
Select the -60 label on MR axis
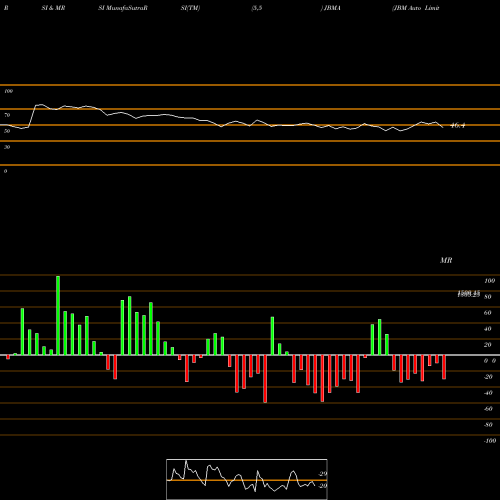click(488, 409)
